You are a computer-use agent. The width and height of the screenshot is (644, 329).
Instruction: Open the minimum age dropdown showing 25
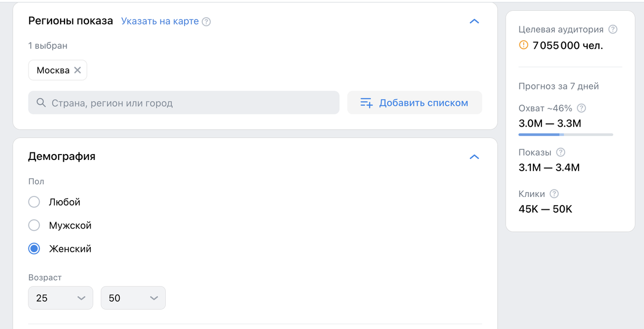pyautogui.click(x=61, y=298)
